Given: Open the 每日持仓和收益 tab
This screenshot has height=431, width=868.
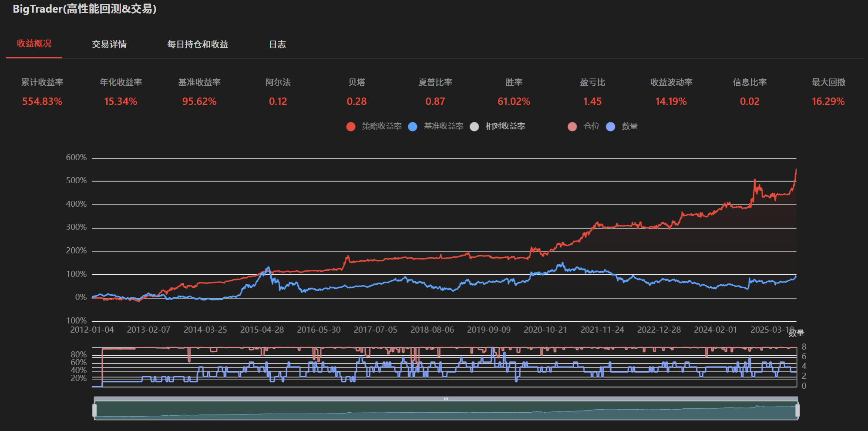Looking at the screenshot, I should click(197, 44).
